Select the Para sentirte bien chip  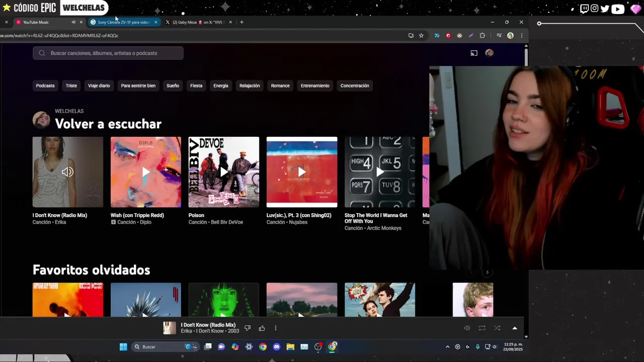[138, 85]
